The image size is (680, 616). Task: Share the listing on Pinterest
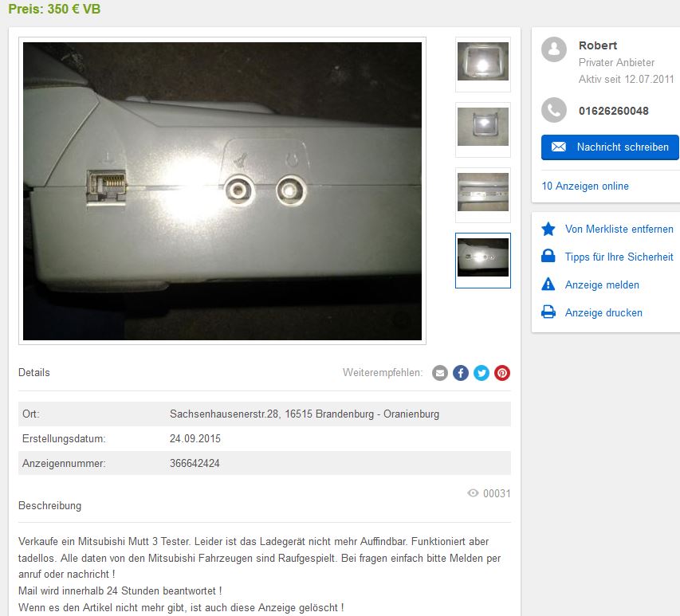502,373
